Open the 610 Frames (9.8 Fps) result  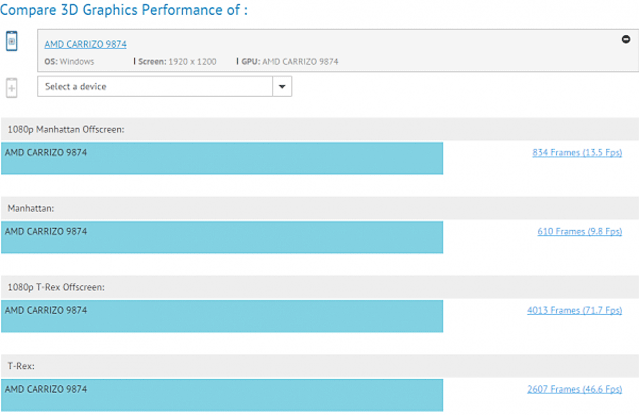[580, 232]
